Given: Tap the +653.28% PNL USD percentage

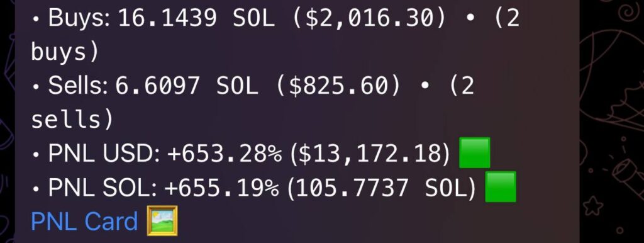Looking at the screenshot, I should 225,154.
